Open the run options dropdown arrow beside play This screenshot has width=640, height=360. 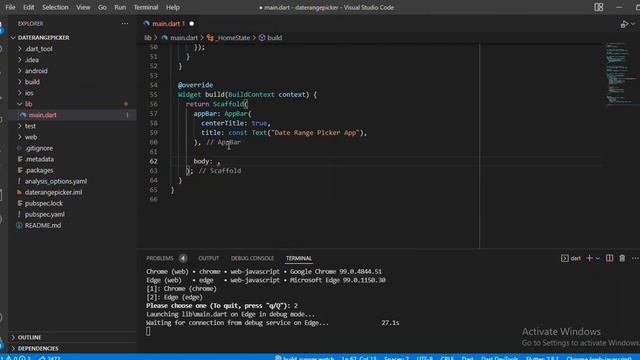633,24
